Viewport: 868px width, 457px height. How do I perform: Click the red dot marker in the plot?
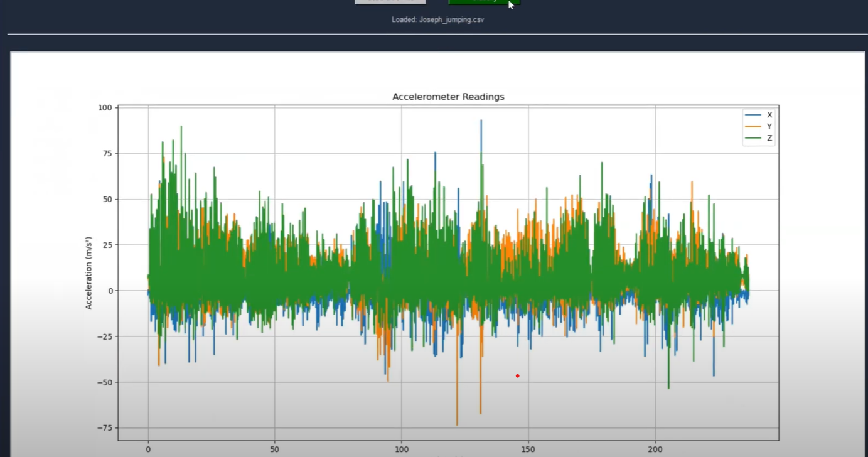coord(517,376)
